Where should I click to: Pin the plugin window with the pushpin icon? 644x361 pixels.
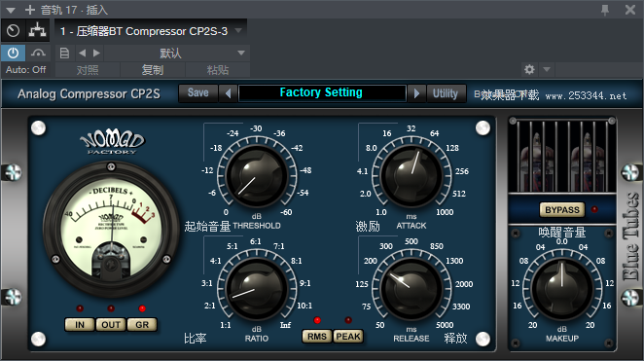605,10
